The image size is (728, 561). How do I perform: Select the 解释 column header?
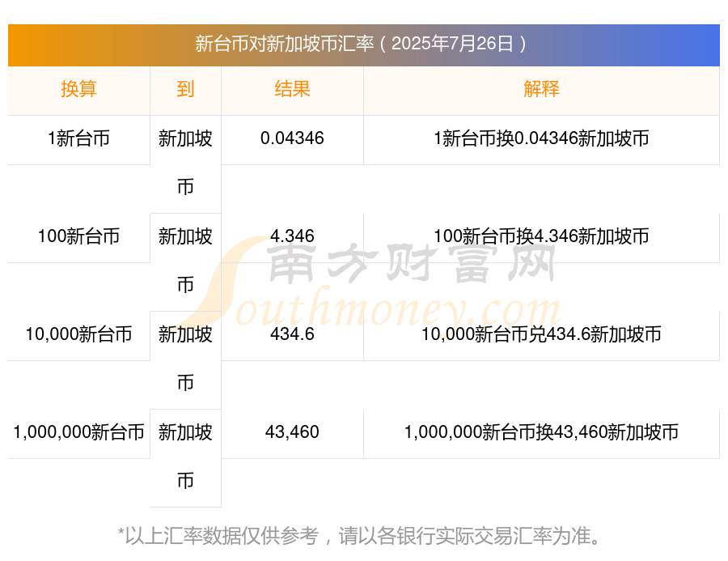(541, 88)
